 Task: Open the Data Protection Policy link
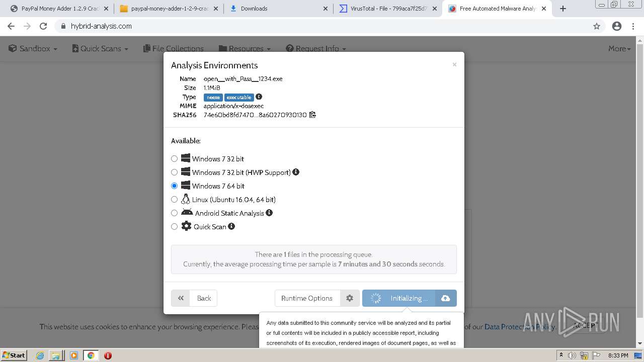(x=519, y=327)
